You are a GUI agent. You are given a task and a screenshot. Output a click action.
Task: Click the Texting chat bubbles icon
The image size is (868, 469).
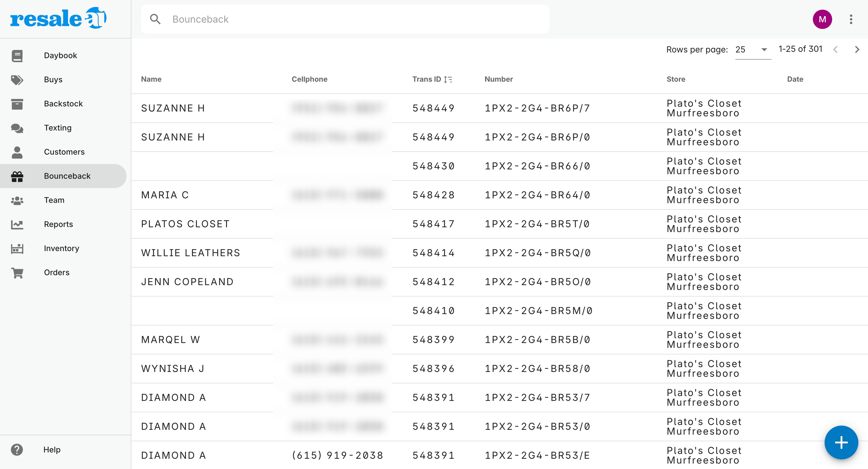(x=17, y=128)
